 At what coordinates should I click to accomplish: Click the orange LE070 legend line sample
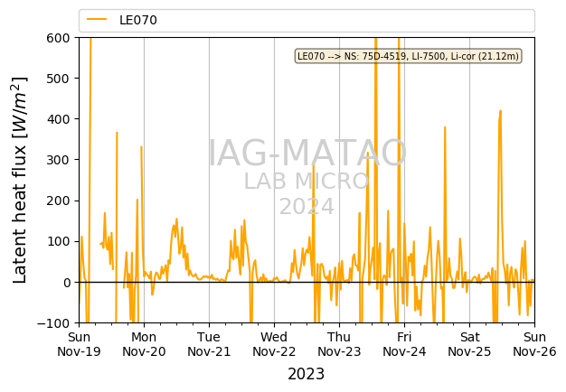(x=97, y=20)
